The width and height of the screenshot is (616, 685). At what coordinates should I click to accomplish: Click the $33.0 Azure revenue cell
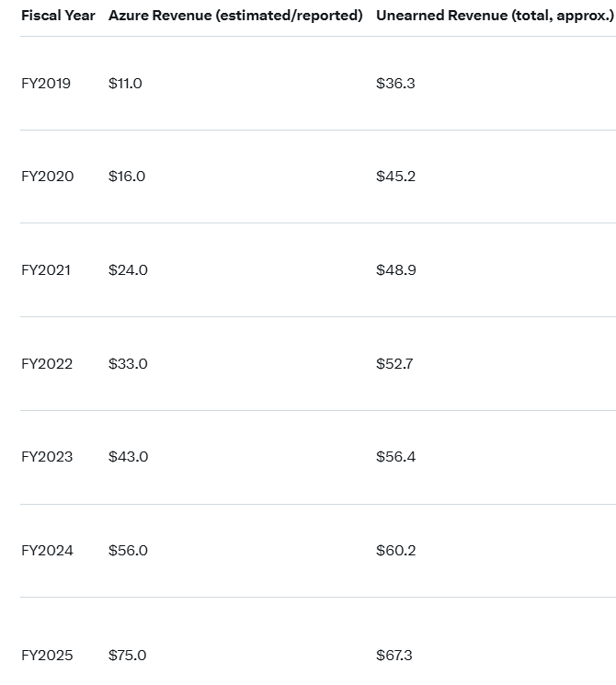128,364
